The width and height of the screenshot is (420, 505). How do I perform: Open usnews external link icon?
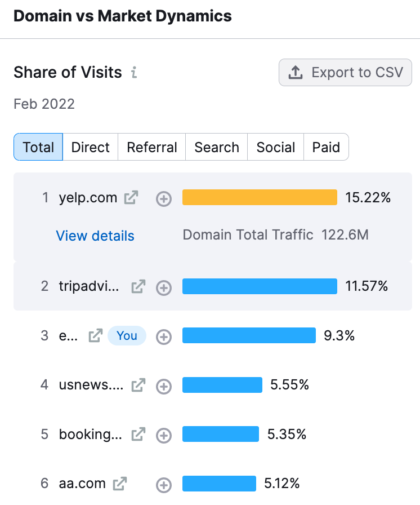138,385
